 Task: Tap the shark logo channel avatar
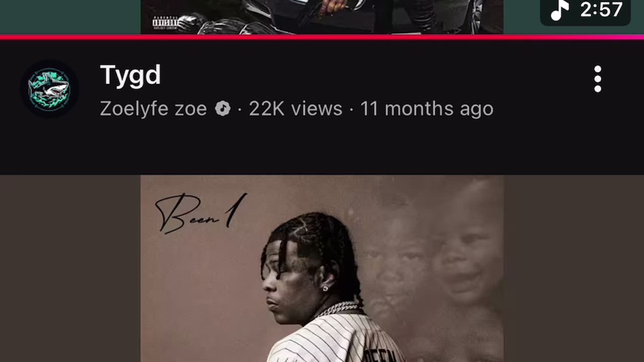(x=49, y=89)
